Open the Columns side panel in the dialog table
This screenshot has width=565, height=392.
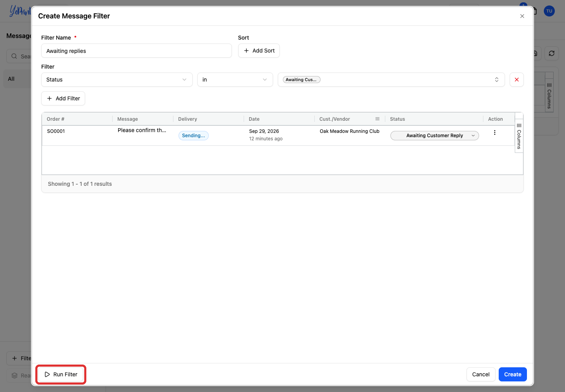tap(519, 136)
